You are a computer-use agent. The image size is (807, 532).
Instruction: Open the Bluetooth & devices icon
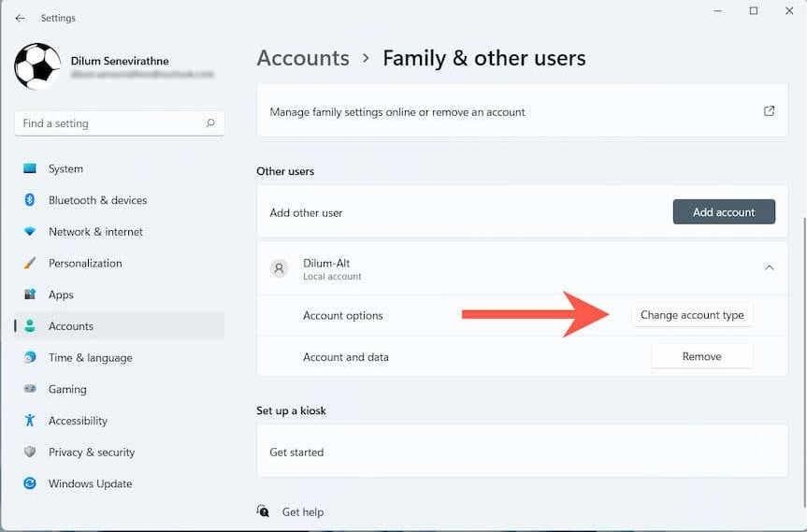coord(30,200)
